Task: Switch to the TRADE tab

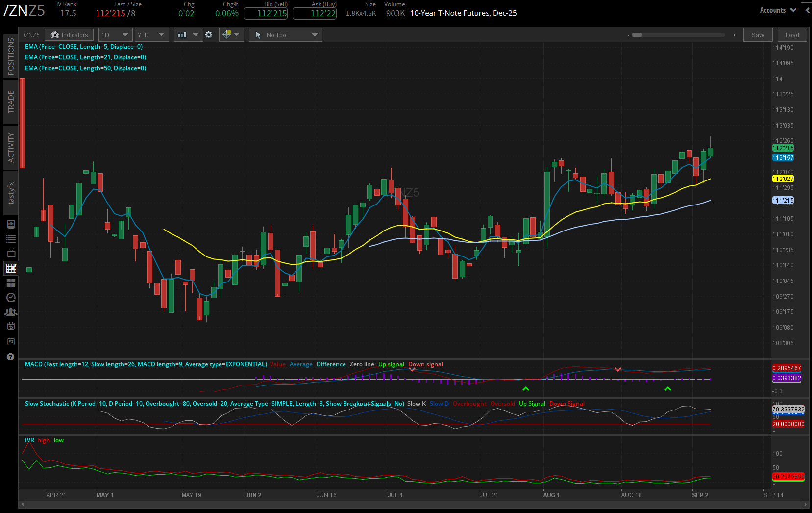Action: [10, 102]
